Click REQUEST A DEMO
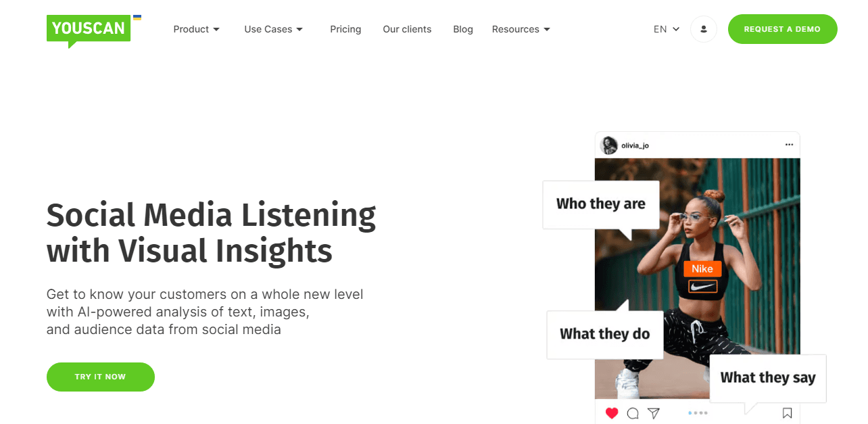This screenshot has height=424, width=868. point(782,29)
